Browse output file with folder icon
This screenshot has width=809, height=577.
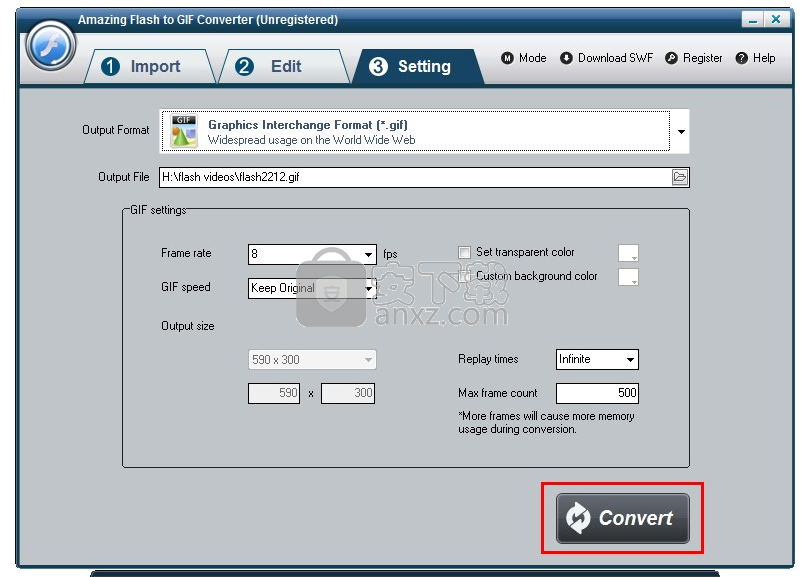pyautogui.click(x=680, y=177)
